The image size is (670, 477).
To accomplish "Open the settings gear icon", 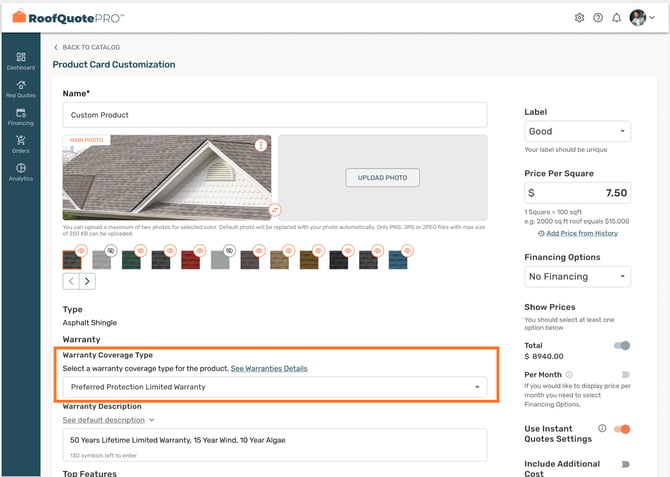I will [579, 18].
